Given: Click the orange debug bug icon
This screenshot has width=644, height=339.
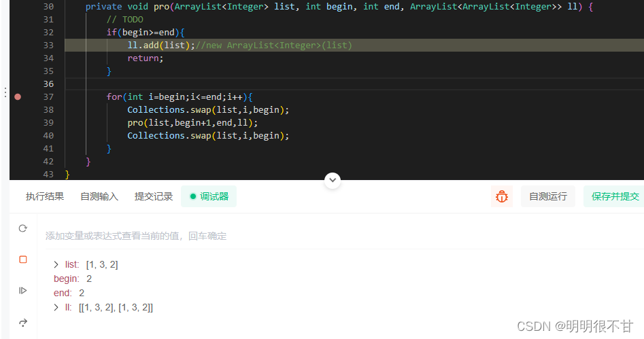Looking at the screenshot, I should 501,196.
